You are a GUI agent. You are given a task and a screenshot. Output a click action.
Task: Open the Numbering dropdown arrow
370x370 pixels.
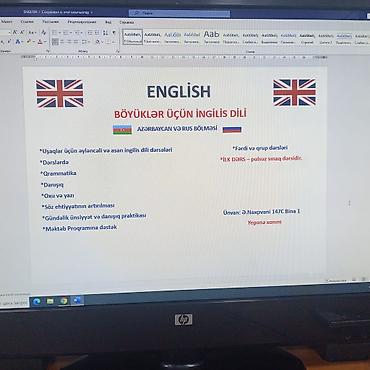tap(71, 32)
